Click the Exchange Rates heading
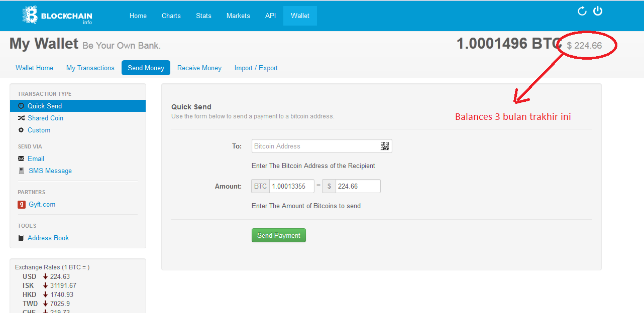This screenshot has width=644, height=313. point(52,267)
